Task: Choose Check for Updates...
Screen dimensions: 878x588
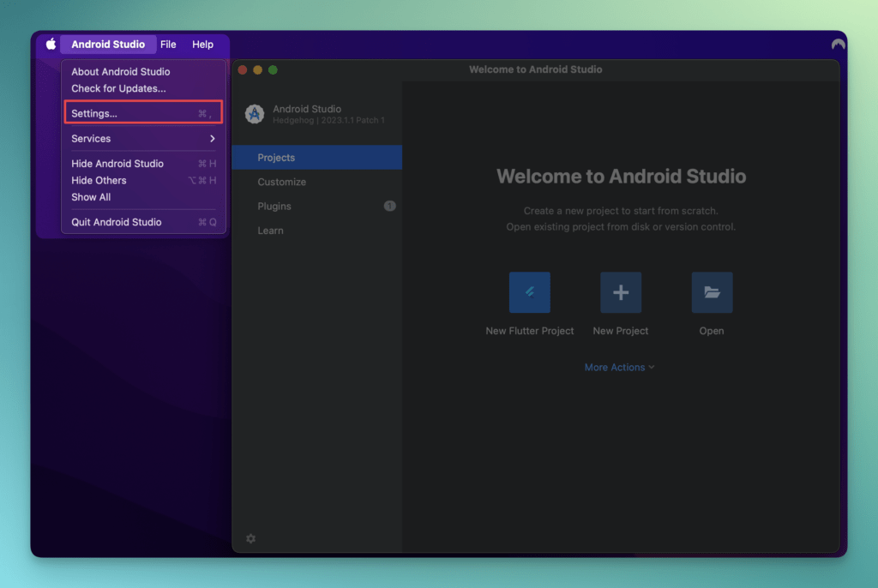Action: click(x=143, y=88)
